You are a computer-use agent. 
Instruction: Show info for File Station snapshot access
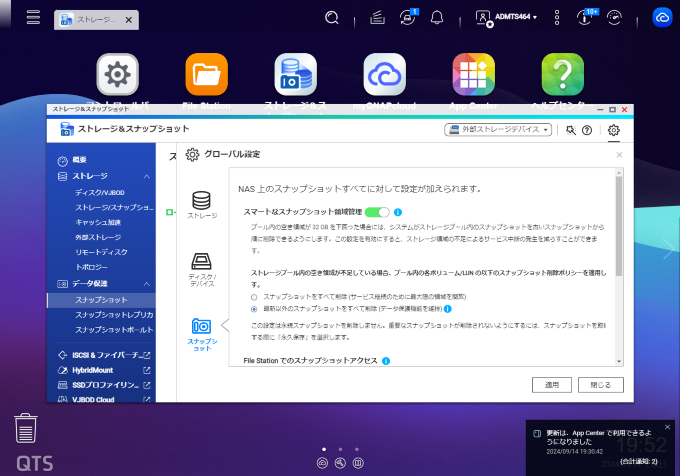[386, 361]
